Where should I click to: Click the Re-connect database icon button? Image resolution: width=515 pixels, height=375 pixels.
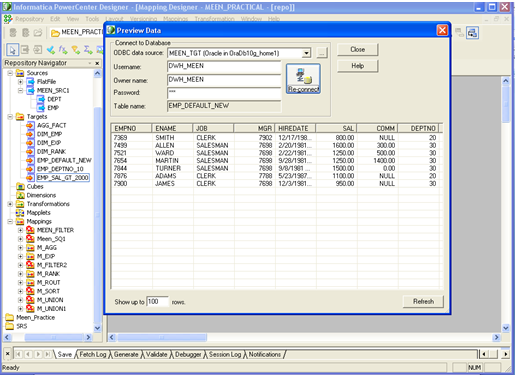pos(303,79)
